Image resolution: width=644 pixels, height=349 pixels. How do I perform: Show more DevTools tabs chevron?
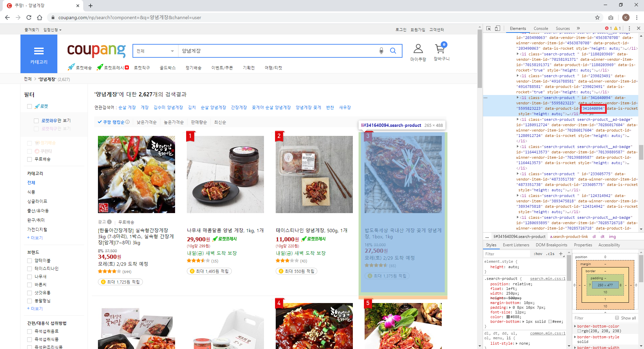(578, 28)
